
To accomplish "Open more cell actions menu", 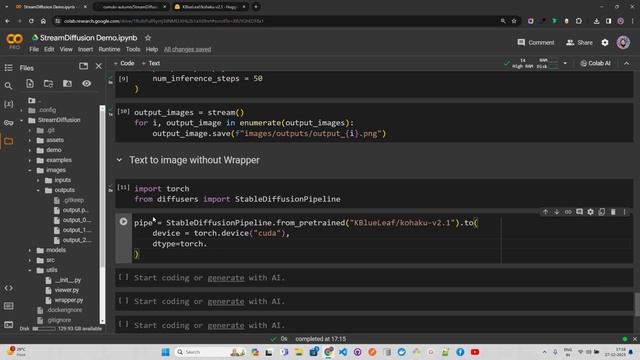I will coord(624,212).
